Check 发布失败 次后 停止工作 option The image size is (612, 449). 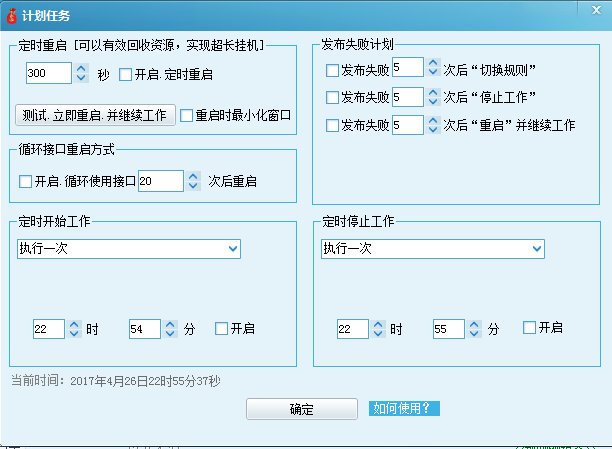click(332, 97)
